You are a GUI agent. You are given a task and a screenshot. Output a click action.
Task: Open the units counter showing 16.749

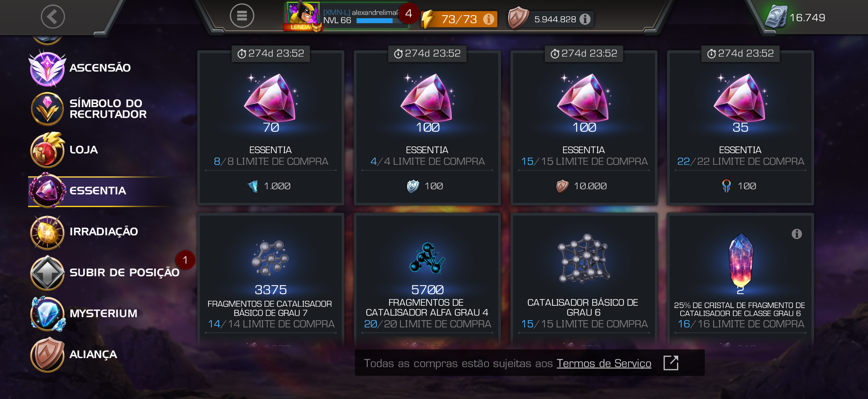795,17
